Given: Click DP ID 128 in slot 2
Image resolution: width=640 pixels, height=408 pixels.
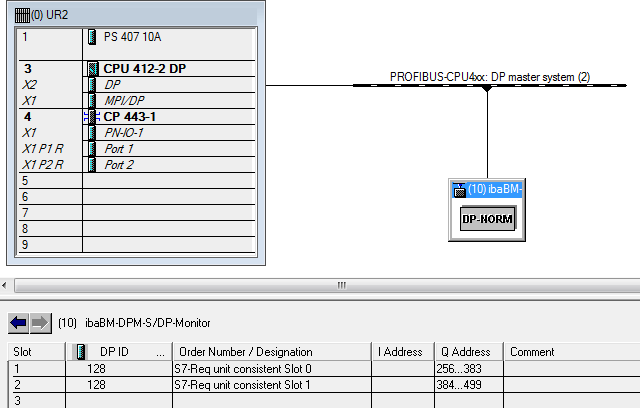Looking at the screenshot, I should click(96, 385).
